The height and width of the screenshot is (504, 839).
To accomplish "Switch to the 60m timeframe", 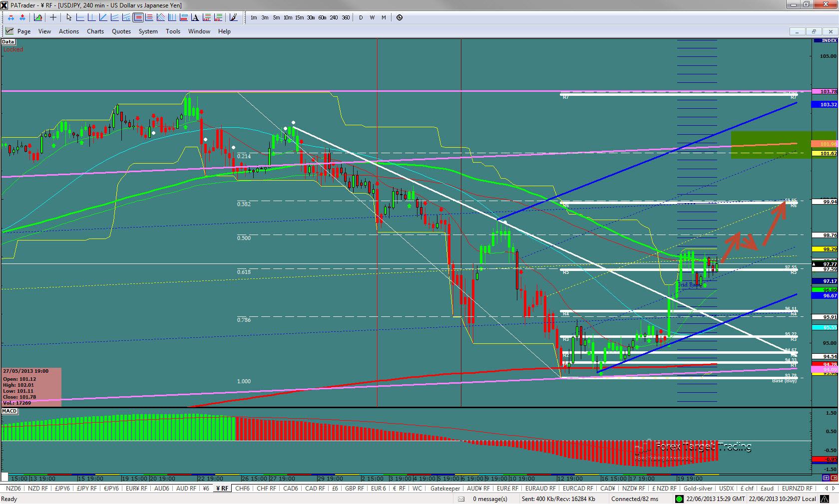I will 322,17.
